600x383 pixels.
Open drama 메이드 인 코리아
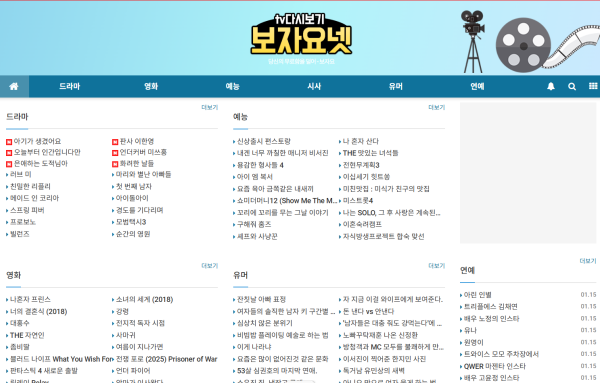pyautogui.click(x=34, y=198)
